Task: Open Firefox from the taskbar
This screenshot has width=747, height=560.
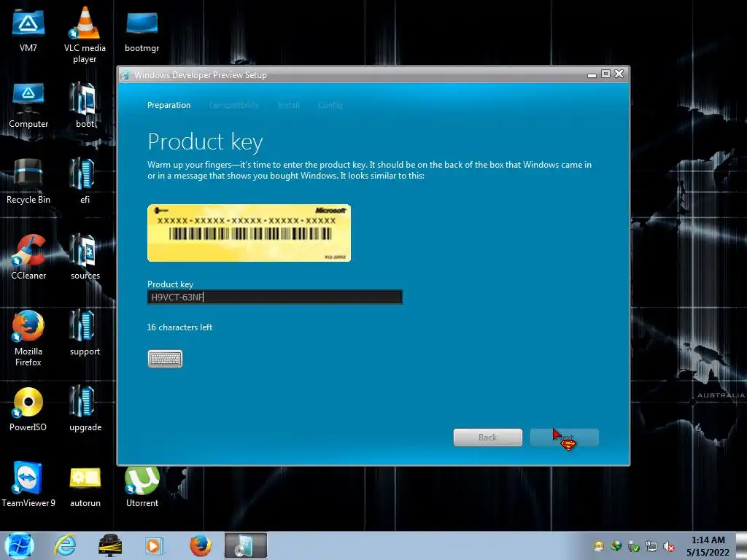Action: coord(200,545)
